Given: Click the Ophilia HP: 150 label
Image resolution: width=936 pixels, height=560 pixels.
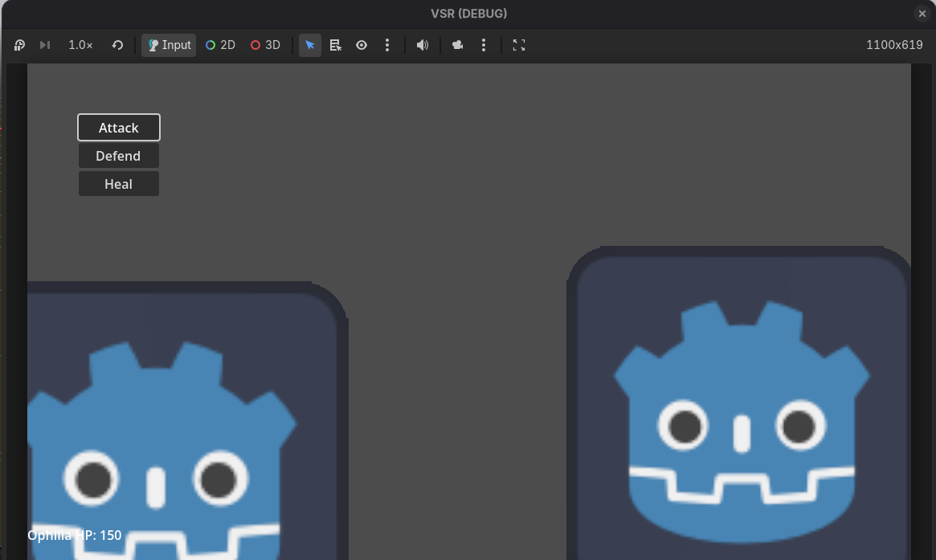Looking at the screenshot, I should coord(75,535).
